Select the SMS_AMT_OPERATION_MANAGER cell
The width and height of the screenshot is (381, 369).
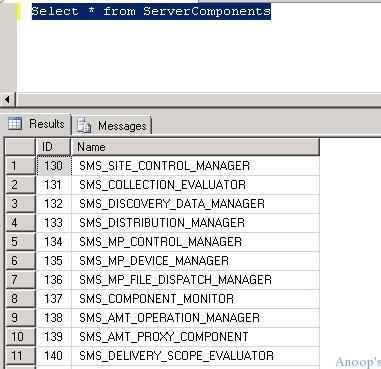pos(195,318)
